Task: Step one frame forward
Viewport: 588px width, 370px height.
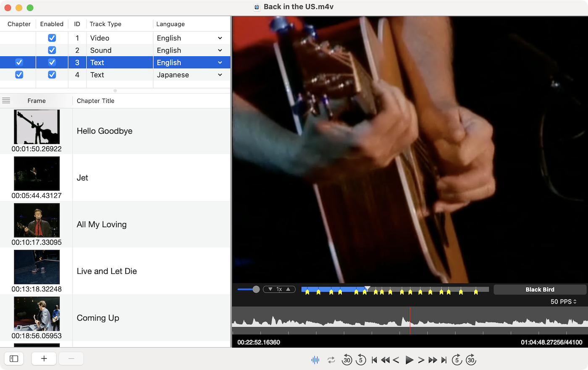Action: [x=421, y=360]
